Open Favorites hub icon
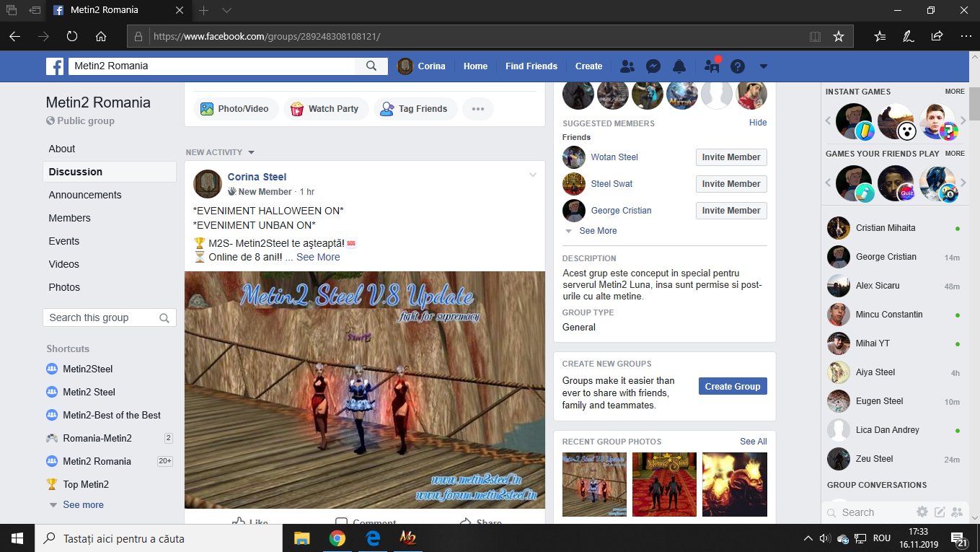Screen dimensions: 980x552 (880, 36)
